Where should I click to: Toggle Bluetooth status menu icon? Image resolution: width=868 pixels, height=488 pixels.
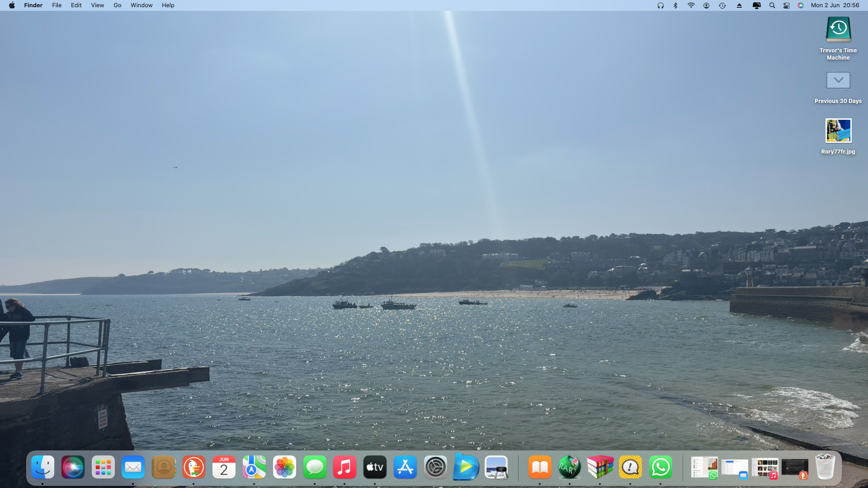click(x=675, y=5)
